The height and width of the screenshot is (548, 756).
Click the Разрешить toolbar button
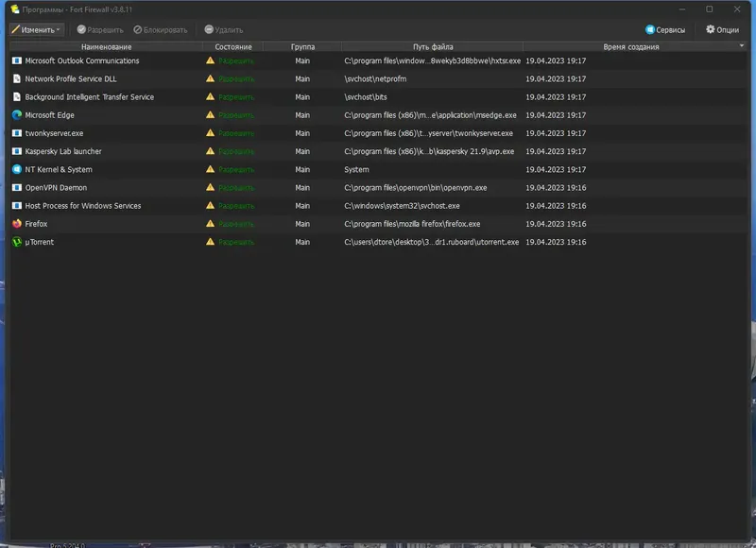click(x=100, y=30)
